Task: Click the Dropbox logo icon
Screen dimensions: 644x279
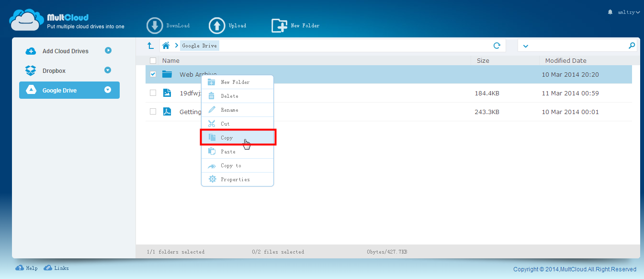Action: click(x=31, y=70)
